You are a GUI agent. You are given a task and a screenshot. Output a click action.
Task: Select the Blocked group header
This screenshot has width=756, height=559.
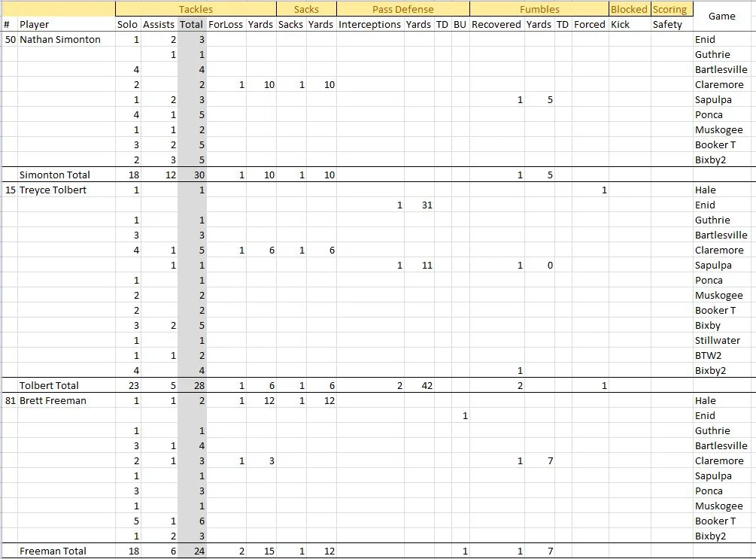click(629, 9)
